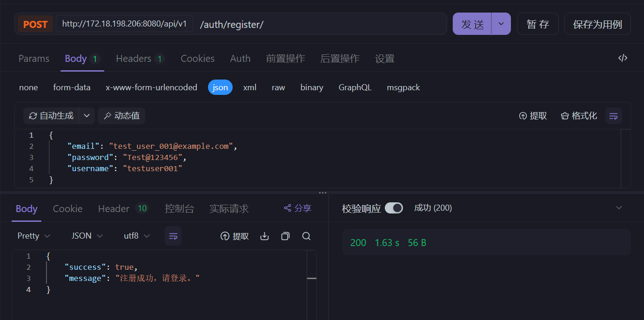Image resolution: width=644 pixels, height=320 pixels.
Task: Select x-www-form-urlencoded body type
Action: pos(151,87)
